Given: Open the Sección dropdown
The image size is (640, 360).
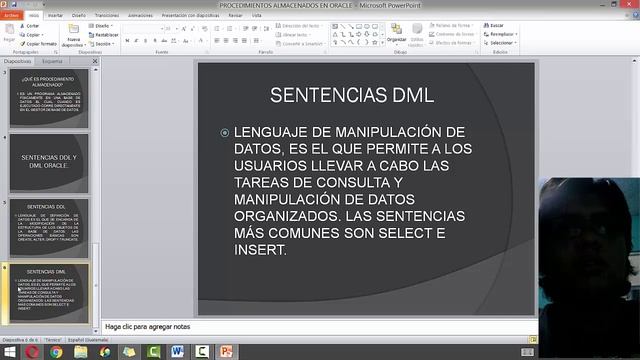Looking at the screenshot, I should (102, 44).
